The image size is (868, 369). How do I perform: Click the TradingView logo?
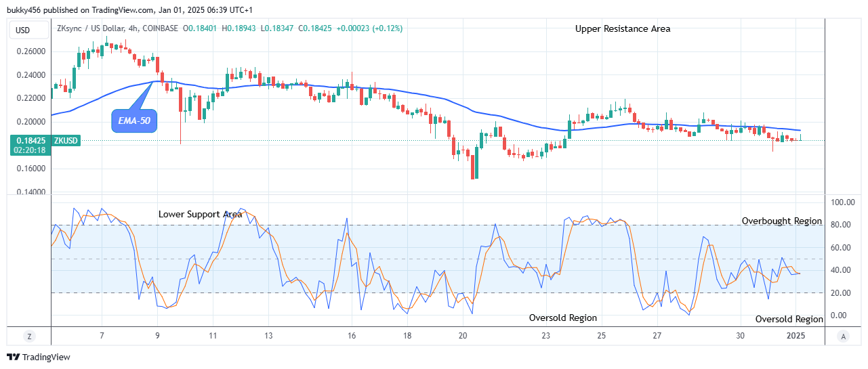[38, 357]
